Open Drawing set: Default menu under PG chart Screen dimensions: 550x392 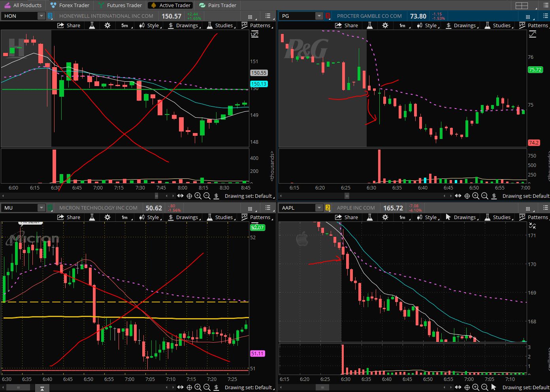click(526, 196)
